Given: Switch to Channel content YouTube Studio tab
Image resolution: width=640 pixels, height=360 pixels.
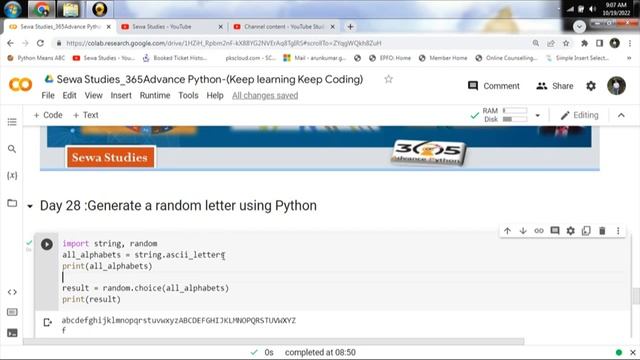Looking at the screenshot, I should (x=284, y=27).
